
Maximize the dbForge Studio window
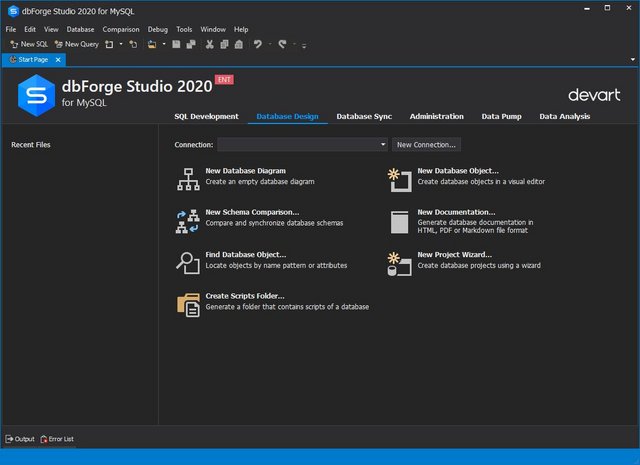pos(607,8)
